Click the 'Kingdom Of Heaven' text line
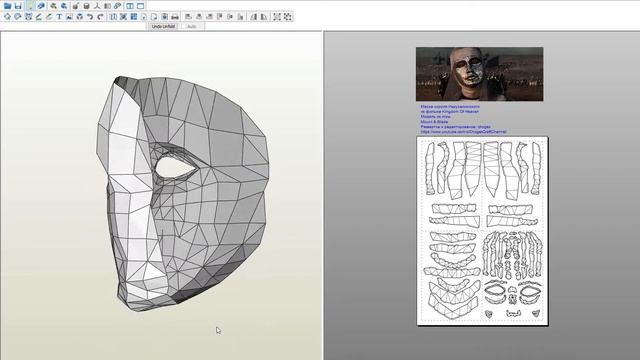This screenshot has width=640, height=360. click(449, 111)
